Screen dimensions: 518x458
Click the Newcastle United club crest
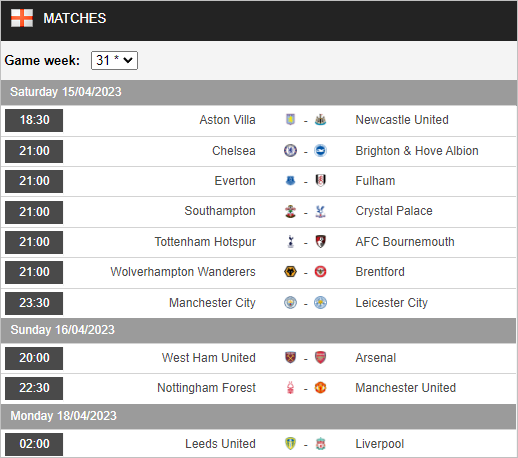(x=320, y=120)
